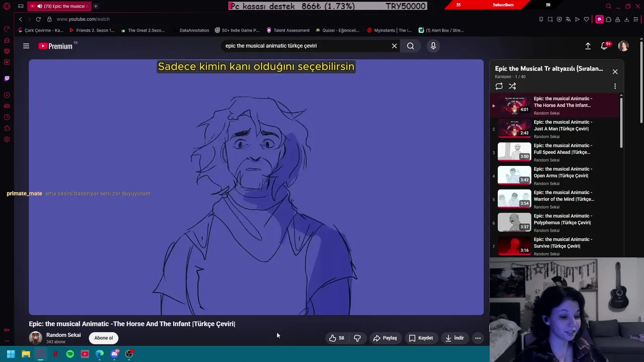Viewport: 644px width, 362px height.
Task: Play Full Speed Ahead playlist video
Action: [x=556, y=152]
